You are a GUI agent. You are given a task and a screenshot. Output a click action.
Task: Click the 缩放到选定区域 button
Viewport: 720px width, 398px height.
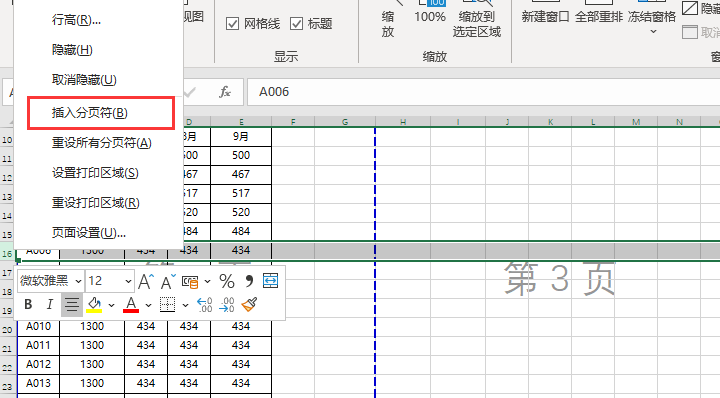[x=476, y=24]
